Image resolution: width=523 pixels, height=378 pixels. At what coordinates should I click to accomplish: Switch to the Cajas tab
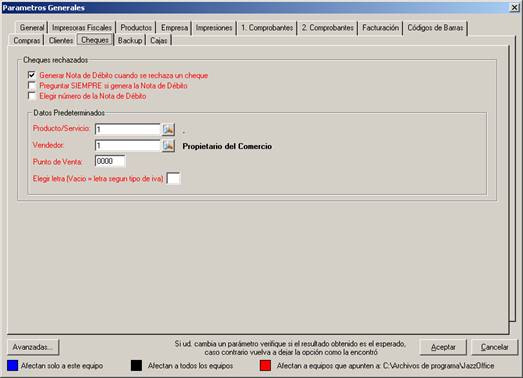(x=158, y=40)
